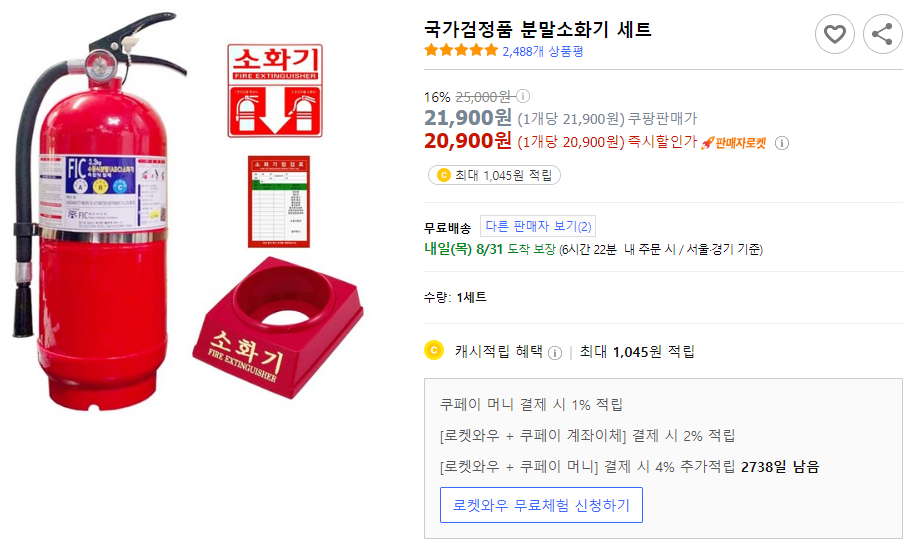Open the 2,488개 상품평 reviews link

pyautogui.click(x=542, y=50)
